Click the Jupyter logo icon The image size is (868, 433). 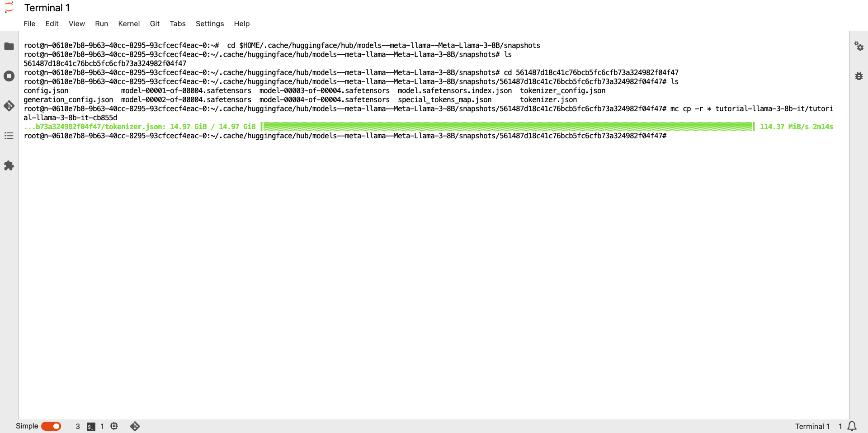pos(9,8)
